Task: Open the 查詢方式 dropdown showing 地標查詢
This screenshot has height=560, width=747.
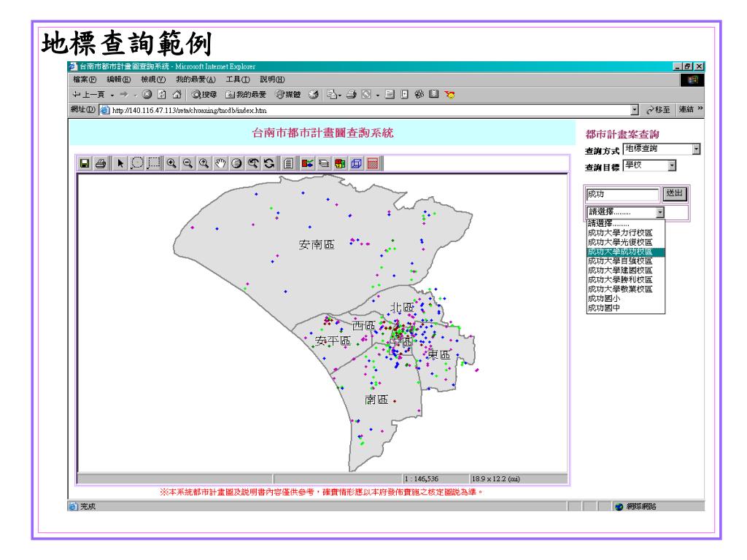Action: 662,149
